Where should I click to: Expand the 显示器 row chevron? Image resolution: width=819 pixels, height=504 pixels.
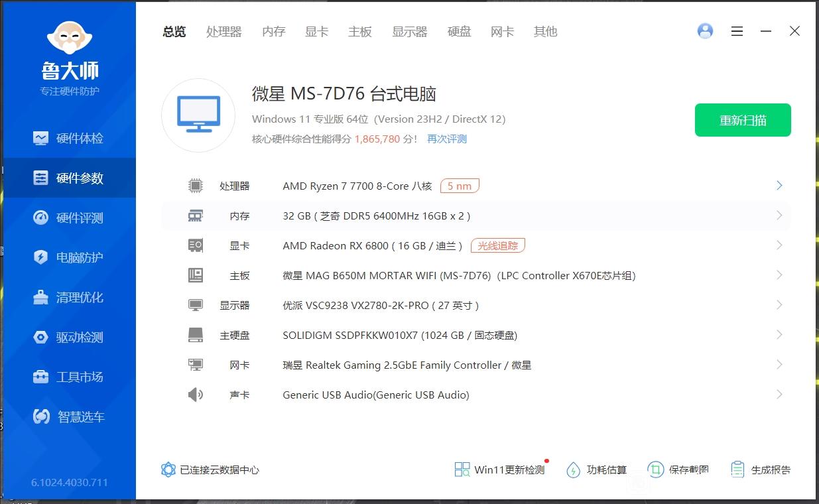779,305
